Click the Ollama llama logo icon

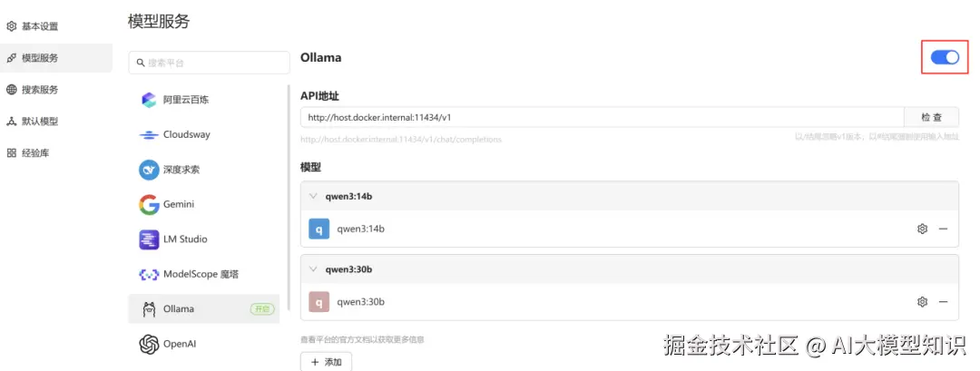[149, 309]
